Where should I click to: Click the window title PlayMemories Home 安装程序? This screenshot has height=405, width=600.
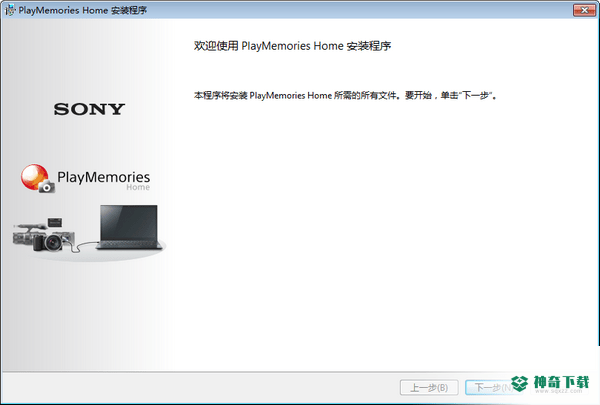(83, 10)
